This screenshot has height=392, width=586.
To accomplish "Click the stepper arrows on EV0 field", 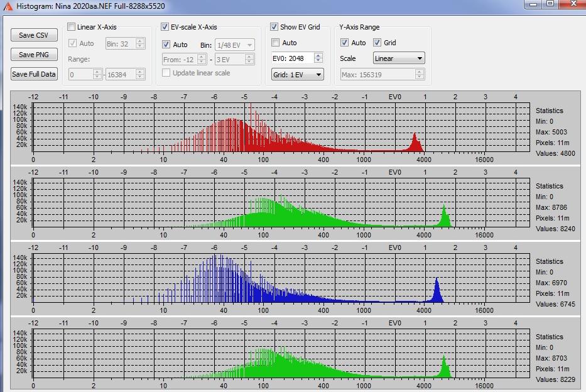I will click(x=318, y=58).
